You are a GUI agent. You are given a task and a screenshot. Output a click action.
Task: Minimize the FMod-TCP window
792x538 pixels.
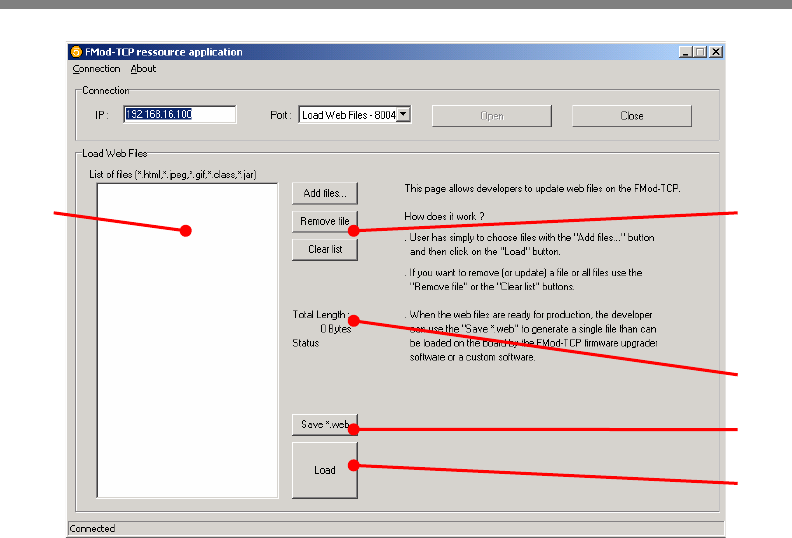(x=685, y=52)
